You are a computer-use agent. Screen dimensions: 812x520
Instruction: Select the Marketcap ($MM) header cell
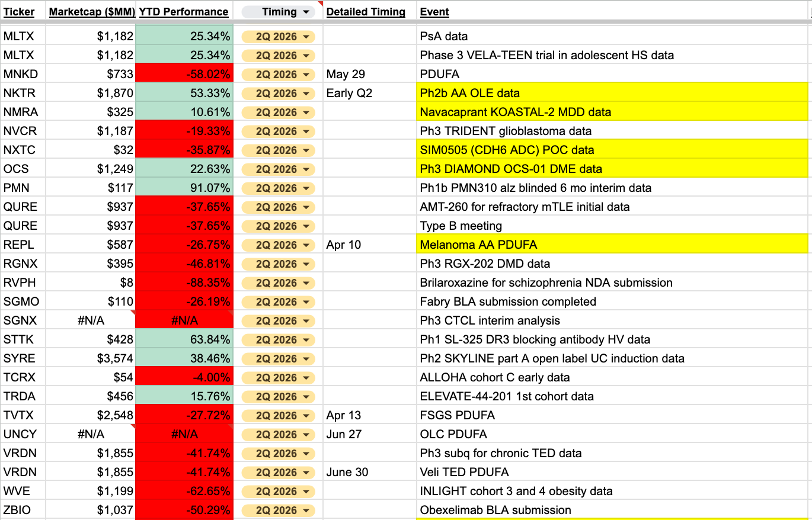pyautogui.click(x=91, y=12)
